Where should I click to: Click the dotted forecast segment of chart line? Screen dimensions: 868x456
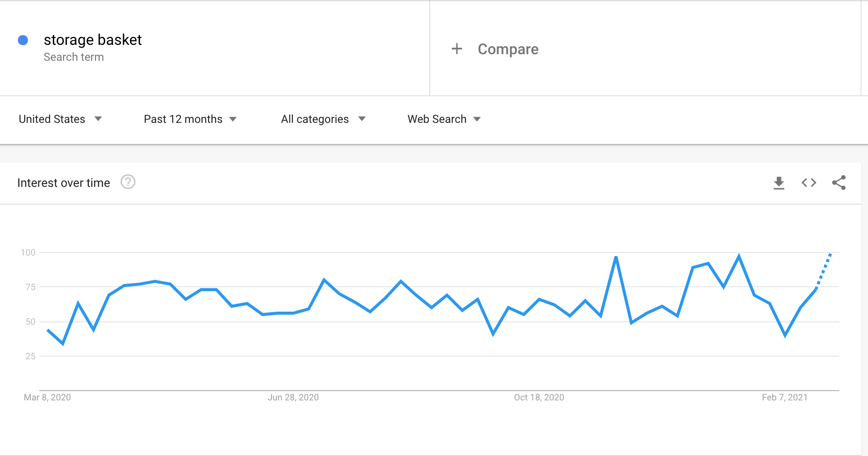click(x=824, y=270)
